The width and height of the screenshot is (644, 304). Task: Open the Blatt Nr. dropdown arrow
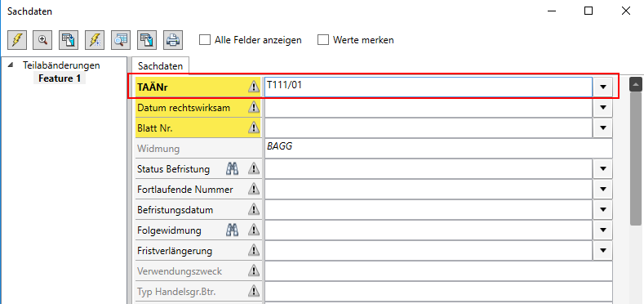pyautogui.click(x=603, y=128)
